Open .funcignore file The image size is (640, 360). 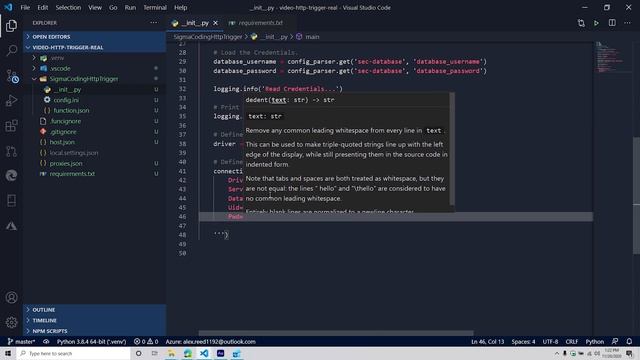pos(95,121)
